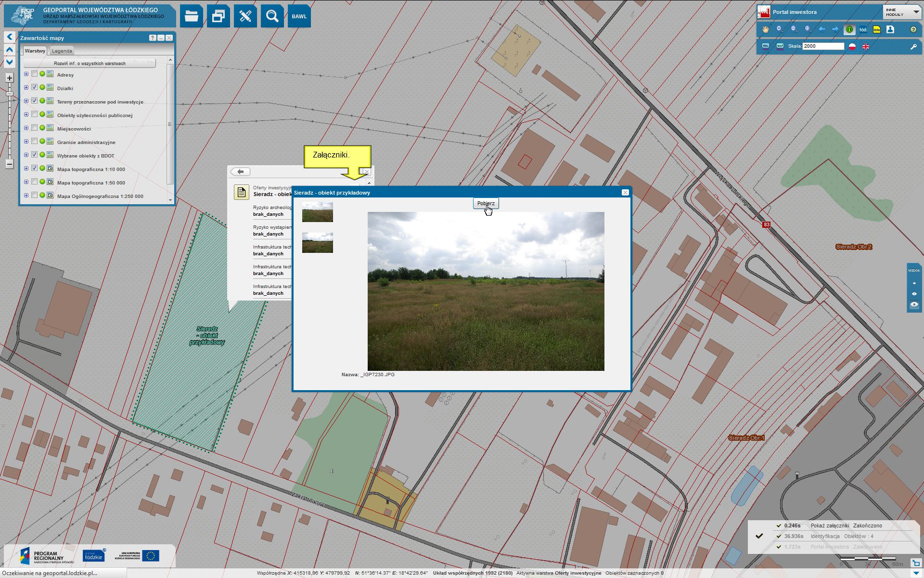
Task: Enable Granice administracyjne layer checkbox
Action: tap(34, 142)
